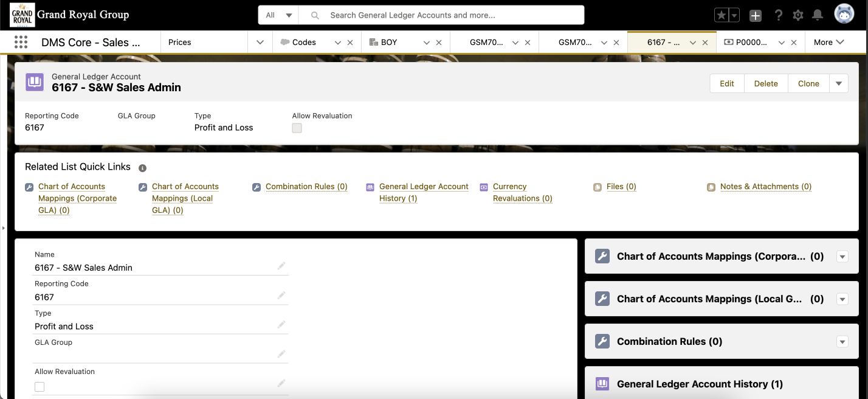Open the Help question mark icon
868x399 pixels.
click(x=779, y=15)
